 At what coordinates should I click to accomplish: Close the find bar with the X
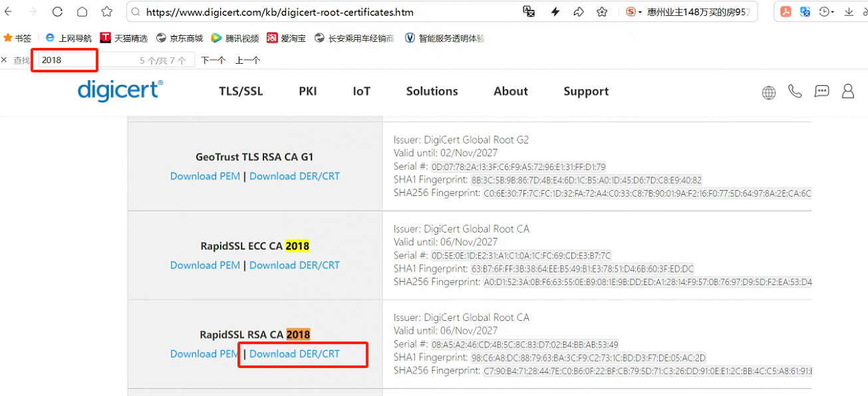[x=5, y=60]
